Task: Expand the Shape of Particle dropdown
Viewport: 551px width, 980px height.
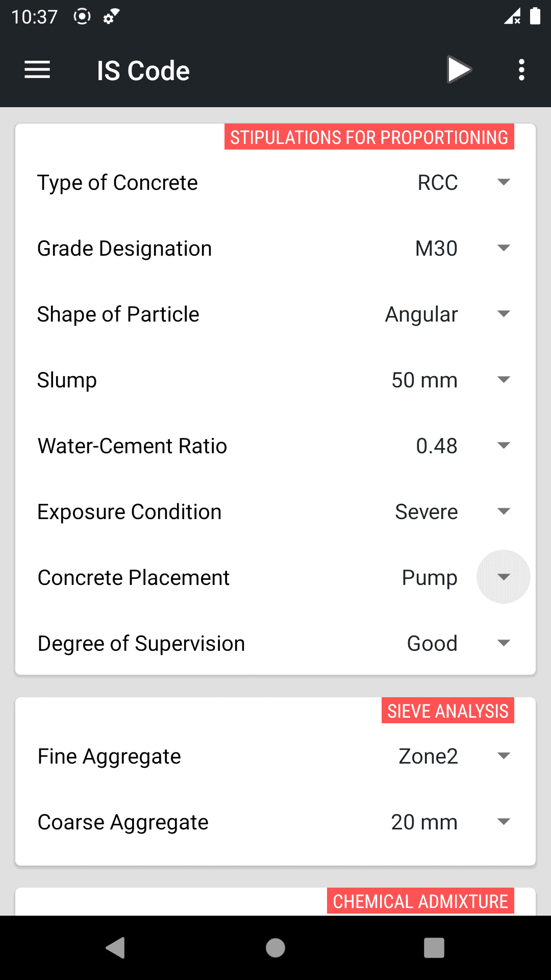Action: click(503, 314)
